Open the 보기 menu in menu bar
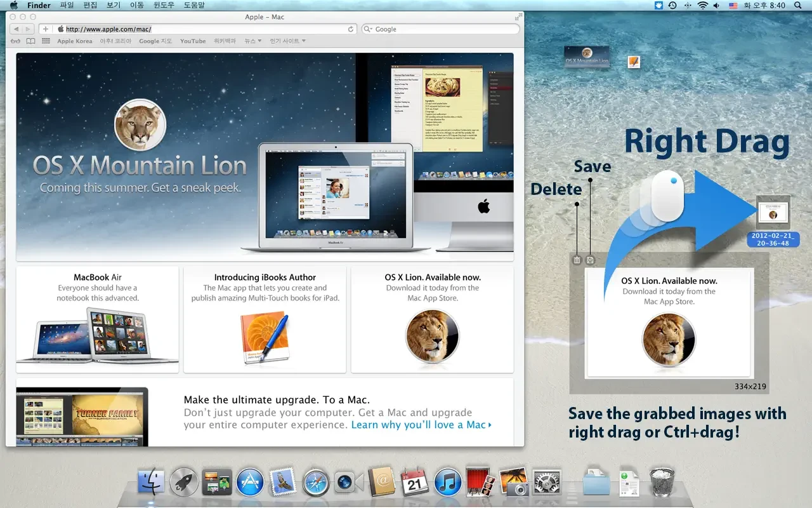This screenshot has width=812, height=508. (x=114, y=6)
